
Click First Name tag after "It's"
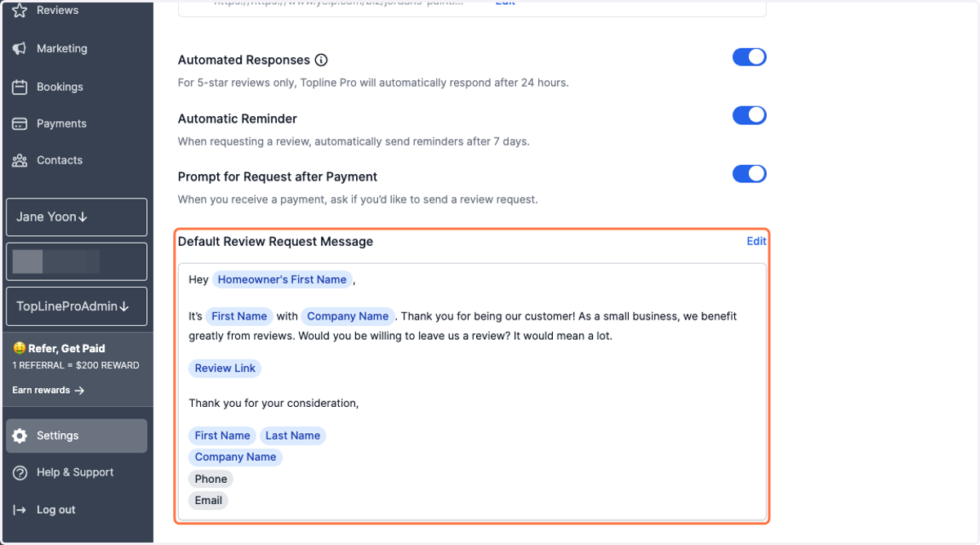click(239, 316)
